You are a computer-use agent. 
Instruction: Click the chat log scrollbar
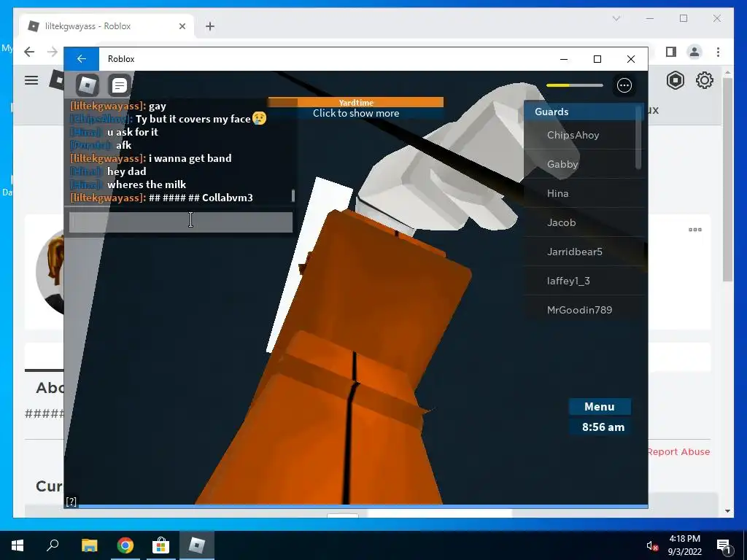pos(293,195)
